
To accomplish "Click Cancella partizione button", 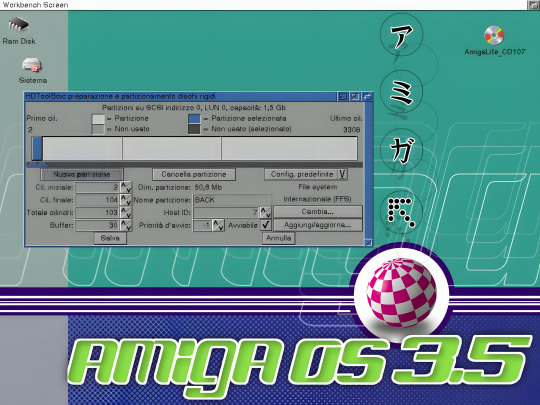I will tap(194, 174).
